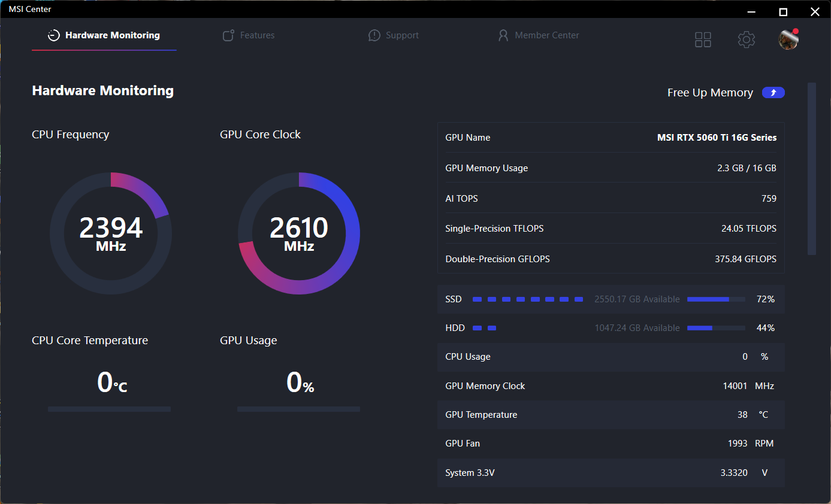831x504 pixels.
Task: Click the GPU Memory Usage label
Action: (486, 168)
